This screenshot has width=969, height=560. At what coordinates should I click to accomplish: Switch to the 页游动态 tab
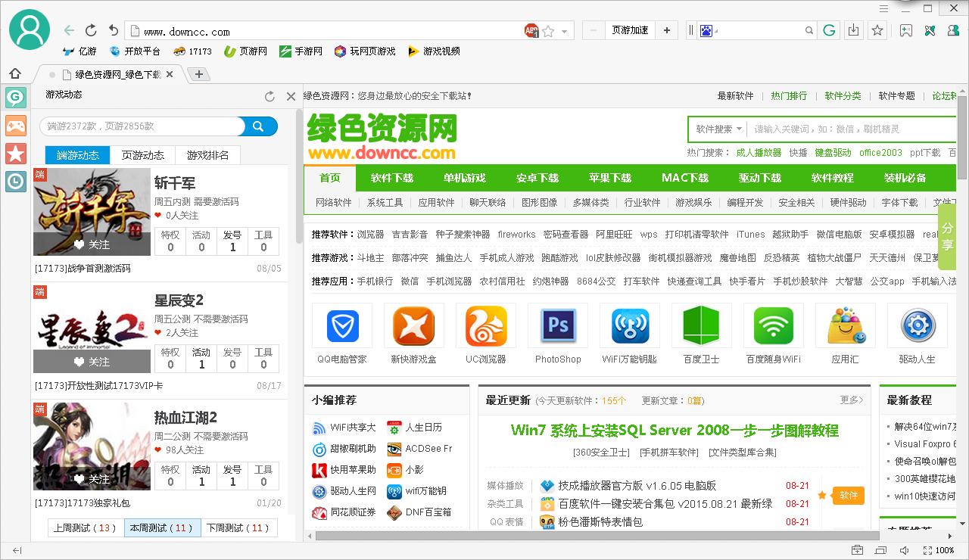pyautogui.click(x=141, y=155)
